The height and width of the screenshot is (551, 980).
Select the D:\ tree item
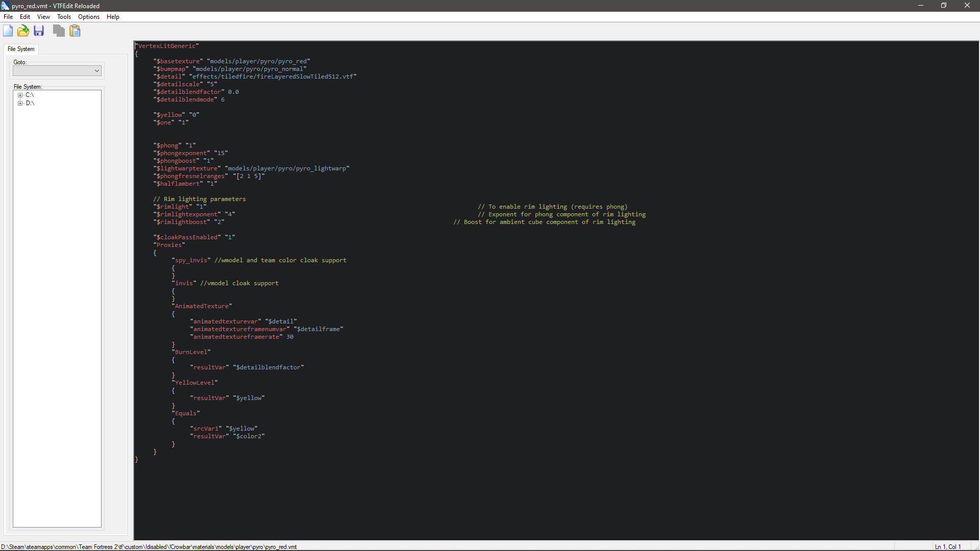click(30, 103)
